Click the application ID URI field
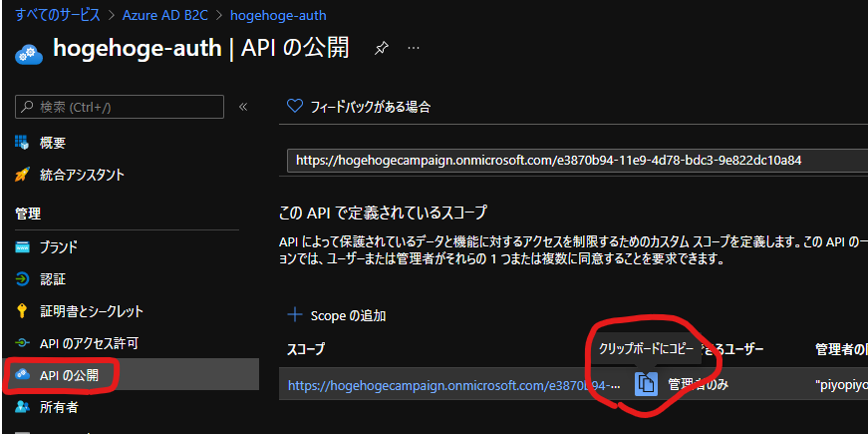Viewport: 868px width, 434px height. [x=577, y=161]
